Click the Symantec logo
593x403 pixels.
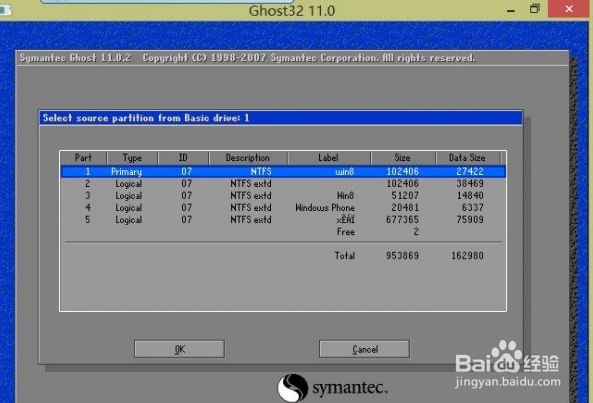pyautogui.click(x=333, y=388)
